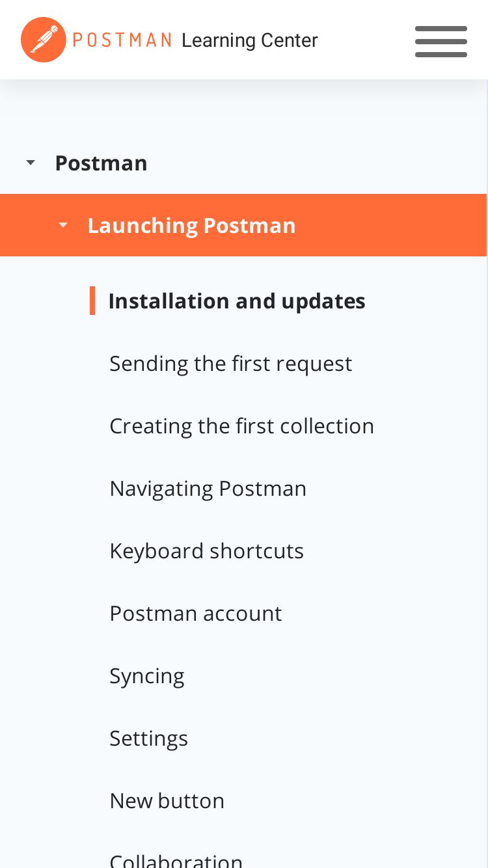
Task: Open Installation and updates page
Action: [237, 301]
